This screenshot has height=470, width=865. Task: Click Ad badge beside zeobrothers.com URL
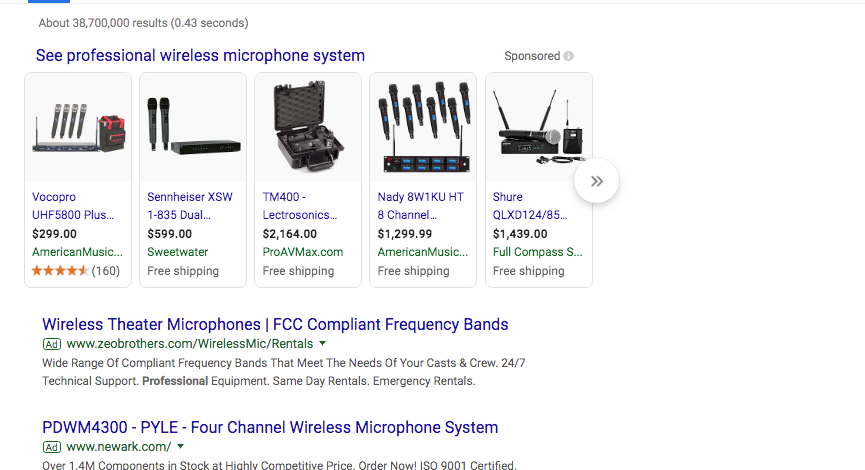[52, 344]
